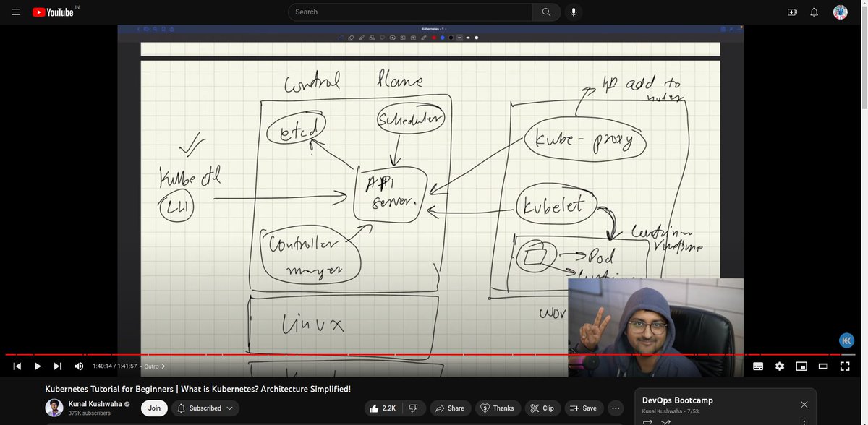Open the account avatar menu

(x=840, y=12)
